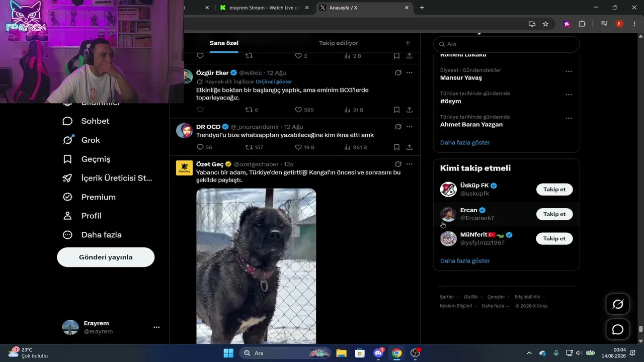Viewport: 644px width, 362px height.
Task: Open the Gizlilik footer link
Action: (x=471, y=297)
